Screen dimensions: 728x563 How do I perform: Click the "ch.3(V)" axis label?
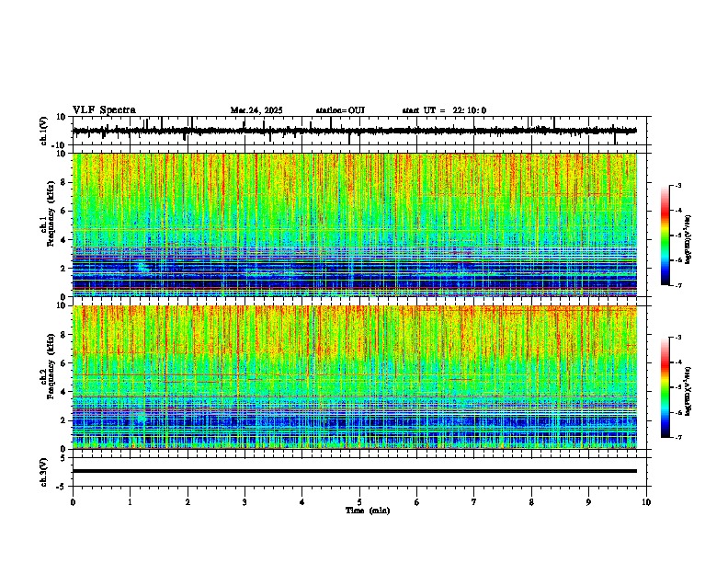click(x=44, y=472)
